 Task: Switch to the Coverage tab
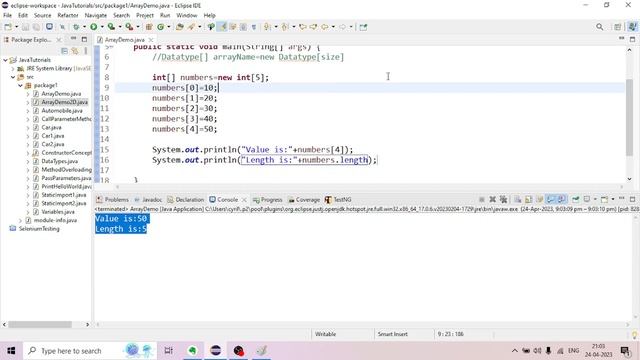[x=304, y=200]
